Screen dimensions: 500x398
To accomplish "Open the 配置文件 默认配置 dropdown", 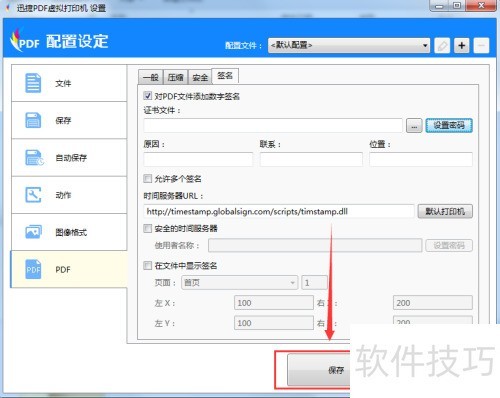I will 349,45.
